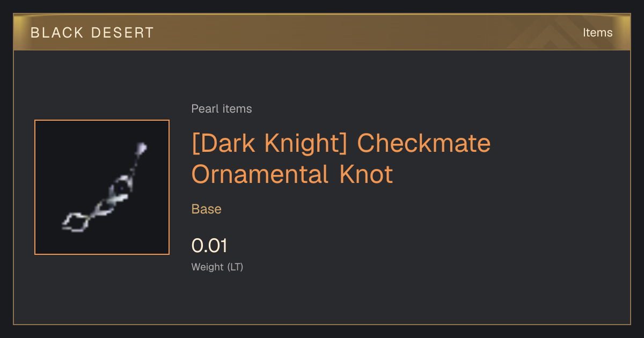
Task: Click the knot icon's lower loop end
Action: coord(75,222)
